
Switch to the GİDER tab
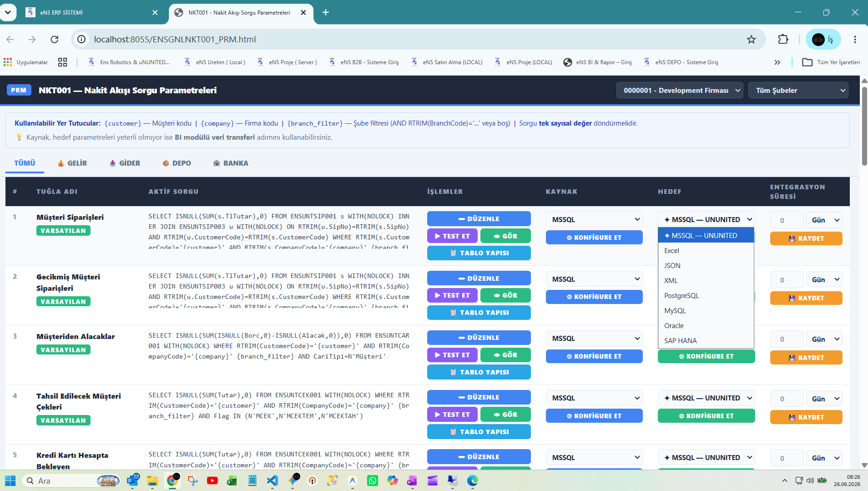(x=125, y=163)
